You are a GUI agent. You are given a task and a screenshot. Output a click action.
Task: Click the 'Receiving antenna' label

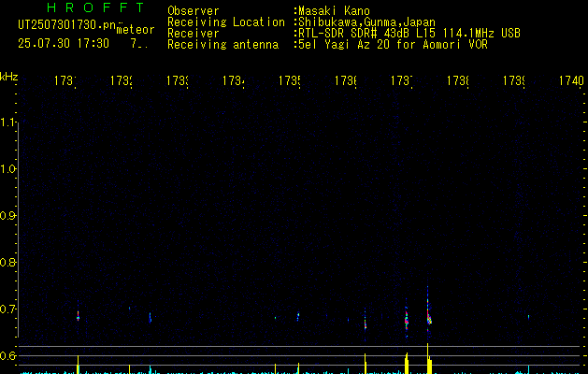[222, 45]
